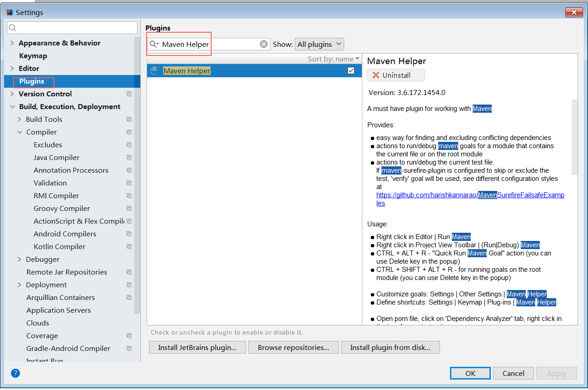This screenshot has height=390, width=588.
Task: Click the project-level icon beside Build Tools
Action: (129, 119)
